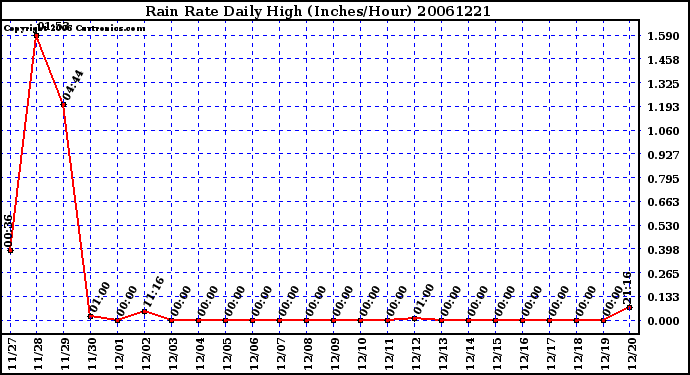
Task: Click the 12/17 date label
Action: click(551, 354)
